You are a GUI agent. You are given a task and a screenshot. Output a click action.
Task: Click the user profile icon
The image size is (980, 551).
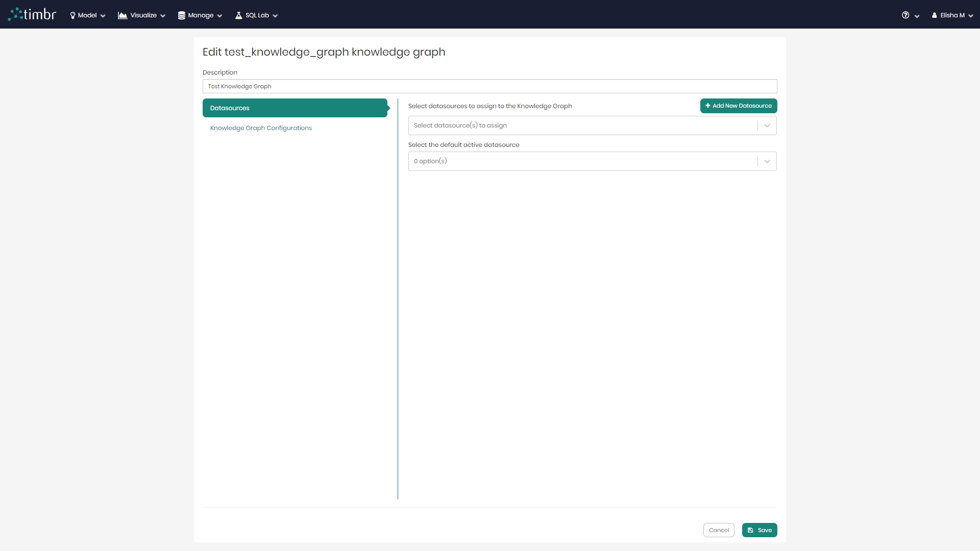pyautogui.click(x=935, y=15)
